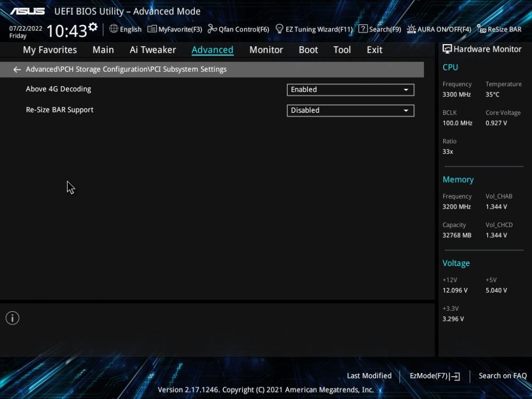Click the 0.927 V core voltage value
Screen dimensions: 532x399
[496, 123]
